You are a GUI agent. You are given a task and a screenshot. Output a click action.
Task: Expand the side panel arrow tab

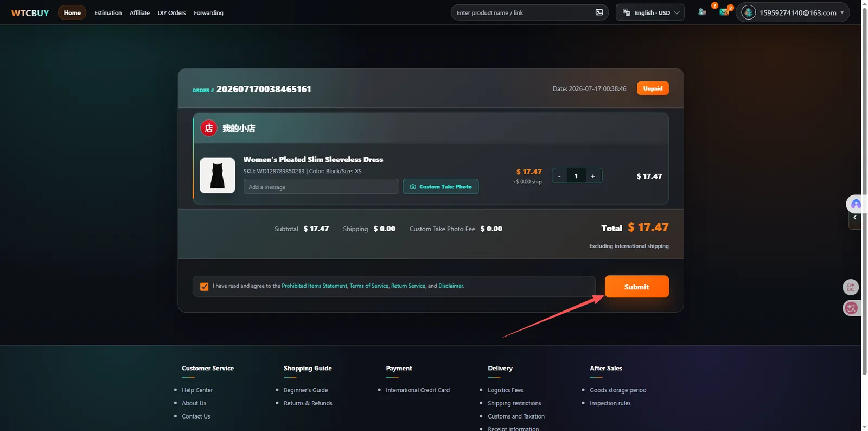click(x=855, y=218)
